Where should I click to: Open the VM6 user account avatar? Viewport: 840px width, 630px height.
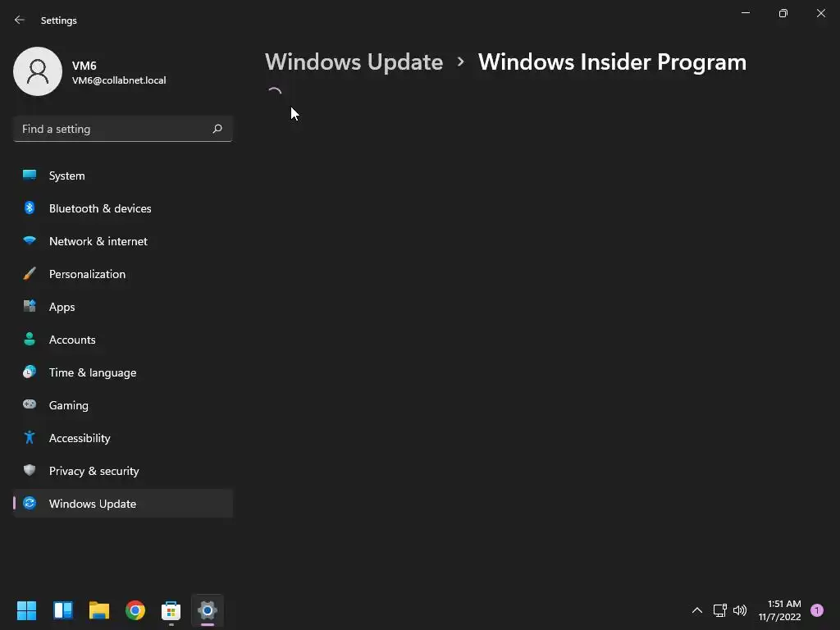[38, 71]
